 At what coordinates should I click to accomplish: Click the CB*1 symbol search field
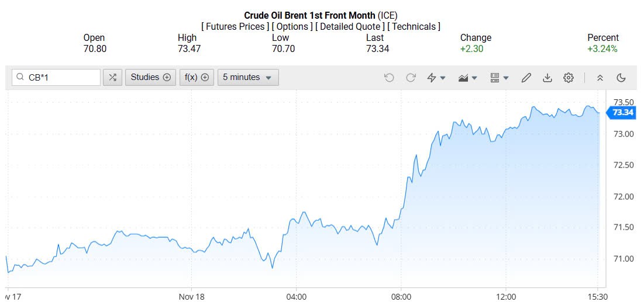[x=61, y=77]
